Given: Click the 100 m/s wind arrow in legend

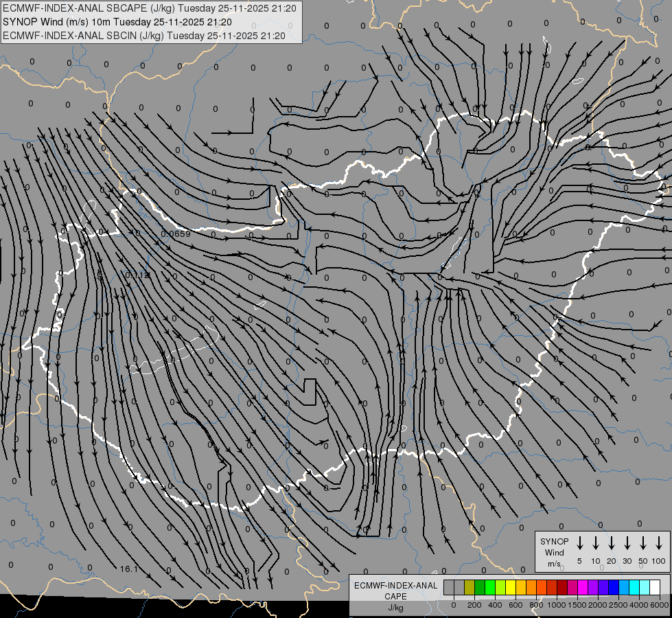Looking at the screenshot, I should 659,543.
